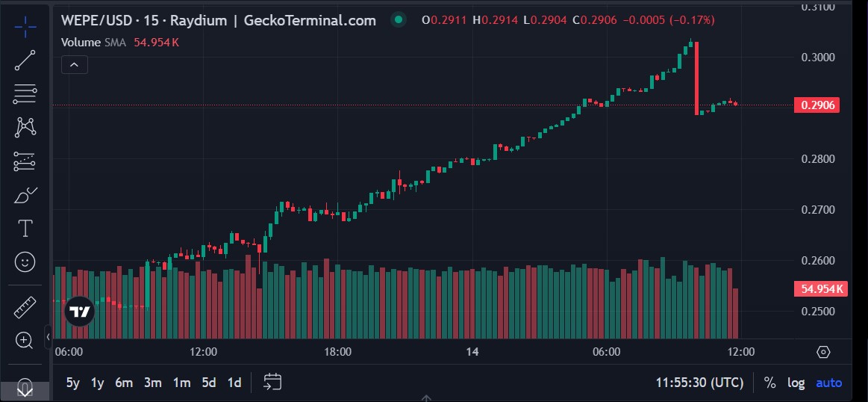Toggle auto scale mode

point(828,383)
